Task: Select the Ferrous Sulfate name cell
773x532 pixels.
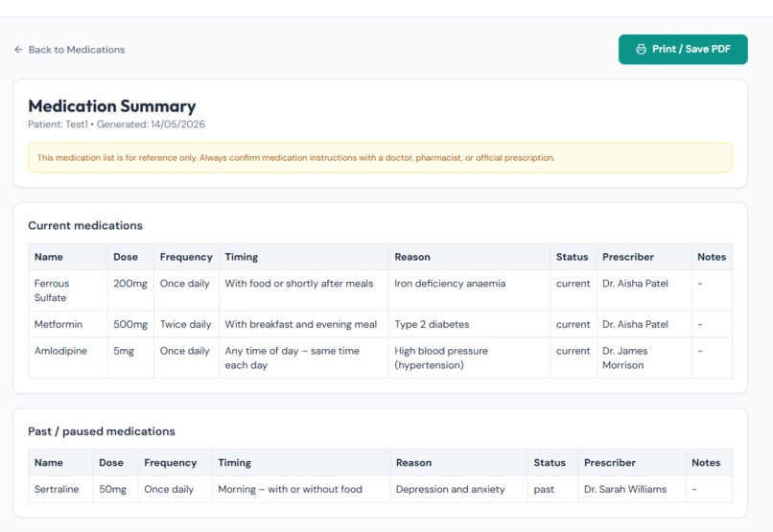Action: 67,290
